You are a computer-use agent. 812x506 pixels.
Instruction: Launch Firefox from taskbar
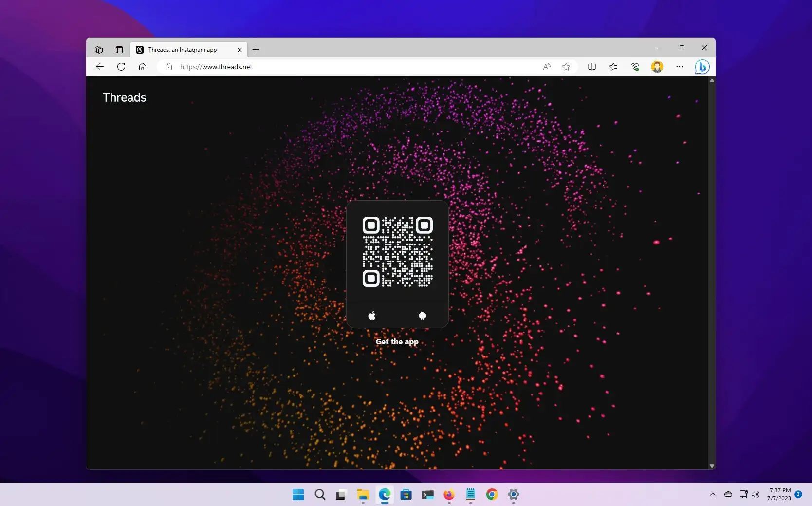coord(449,495)
